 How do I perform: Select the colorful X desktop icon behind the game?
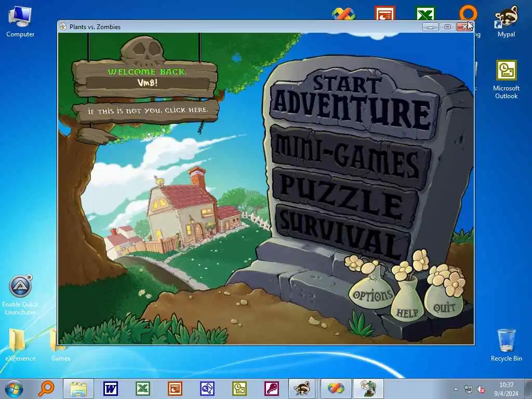pyautogui.click(x=343, y=14)
